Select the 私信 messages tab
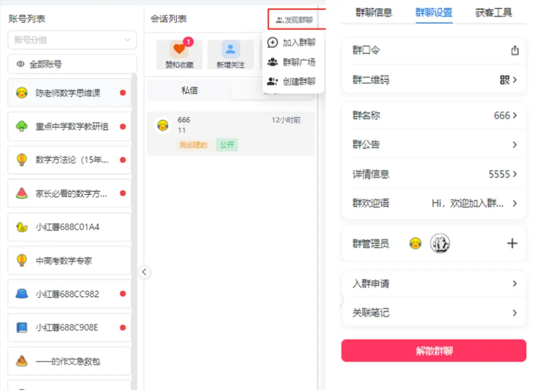The image size is (537, 392). [x=189, y=91]
